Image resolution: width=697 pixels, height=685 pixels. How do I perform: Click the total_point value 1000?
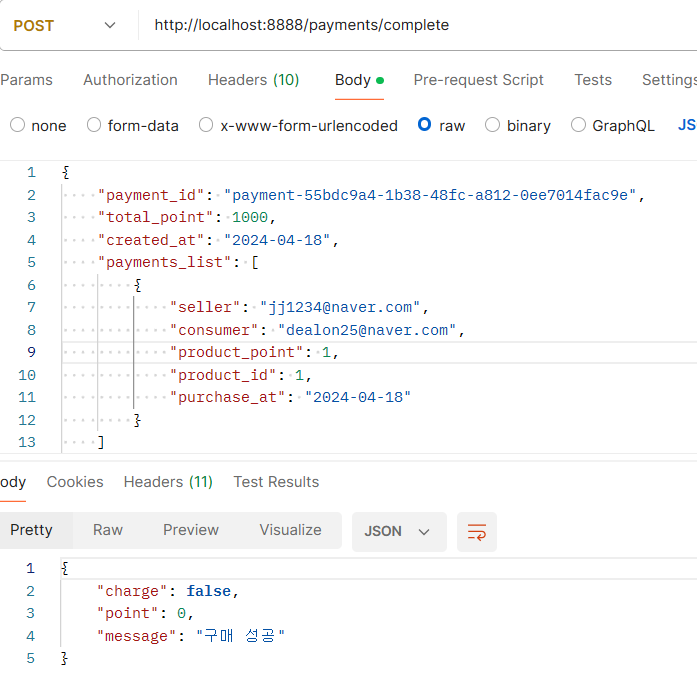pyautogui.click(x=250, y=217)
